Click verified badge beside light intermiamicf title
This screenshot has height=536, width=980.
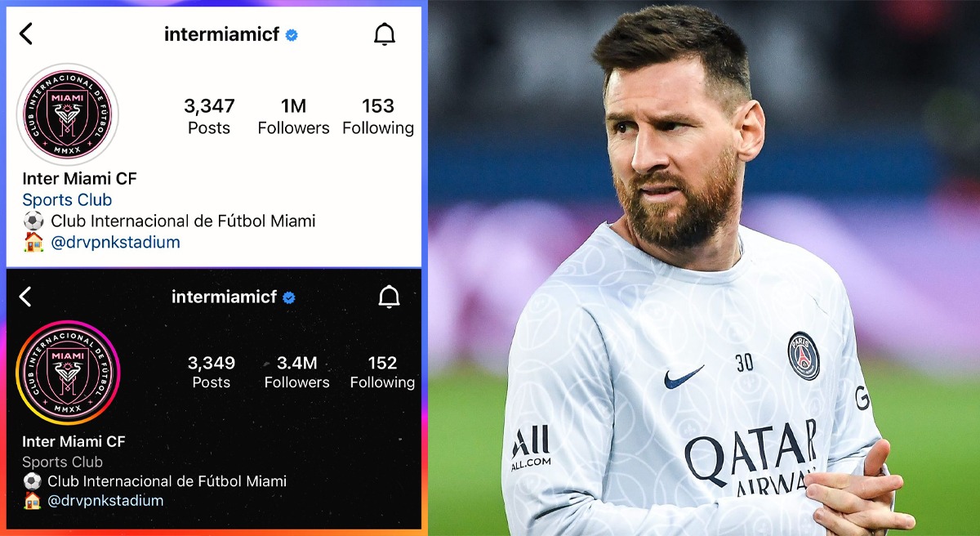tap(292, 34)
